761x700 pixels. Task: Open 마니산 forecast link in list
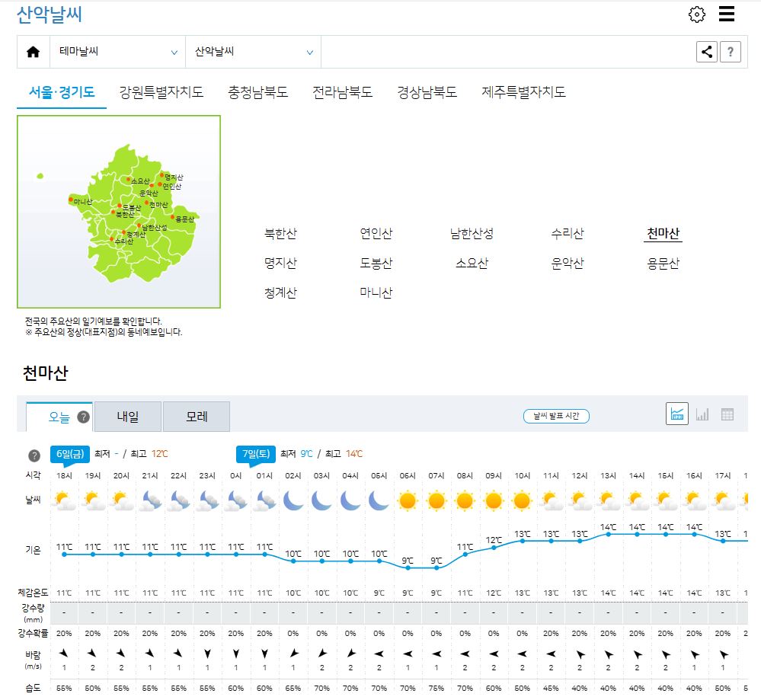point(376,292)
